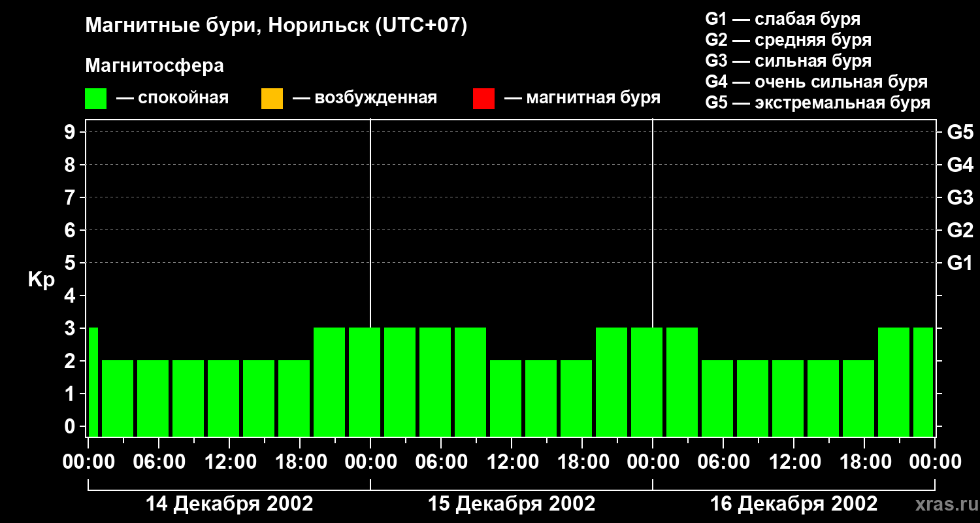Click the '14 Декабря 2002' date label

point(229,504)
